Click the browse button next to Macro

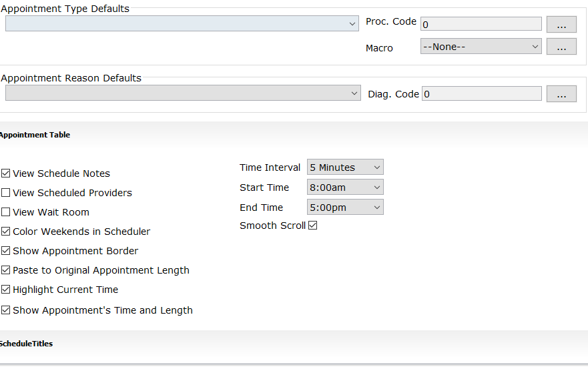561,47
